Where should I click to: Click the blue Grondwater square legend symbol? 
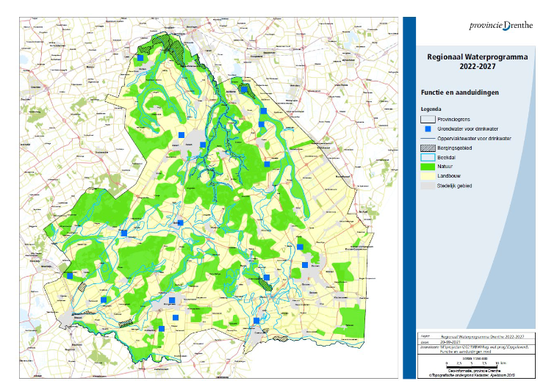428,128
